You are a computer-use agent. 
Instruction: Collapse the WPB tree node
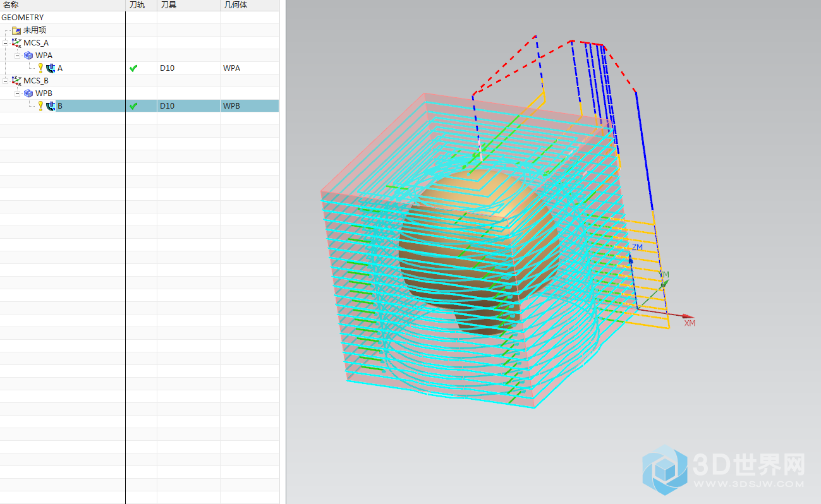coord(18,93)
